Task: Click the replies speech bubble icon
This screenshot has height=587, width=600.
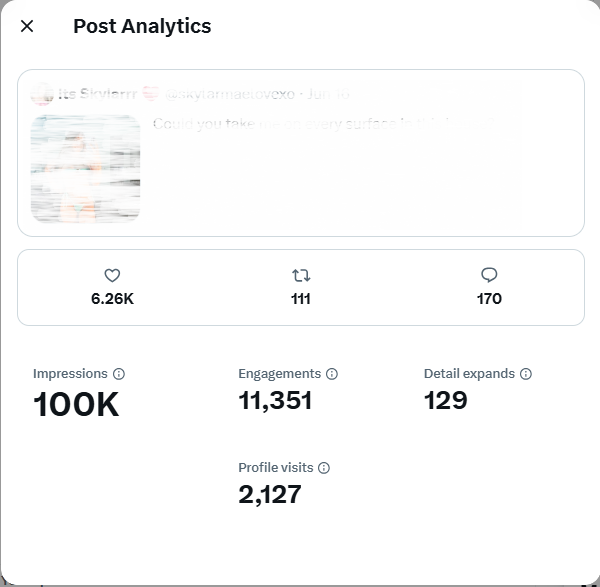Action: click(489, 275)
